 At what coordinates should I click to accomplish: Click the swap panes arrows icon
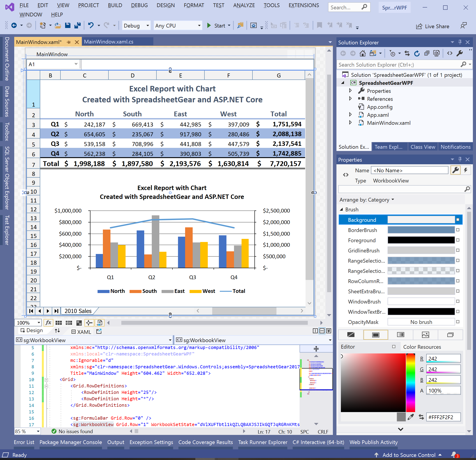click(x=57, y=331)
